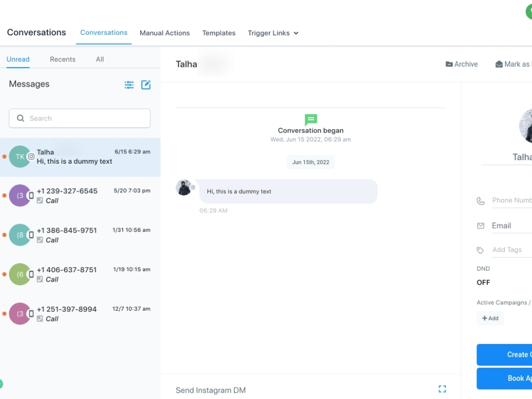Open the message filter settings icon
This screenshot has height=399, width=532.
(x=129, y=85)
